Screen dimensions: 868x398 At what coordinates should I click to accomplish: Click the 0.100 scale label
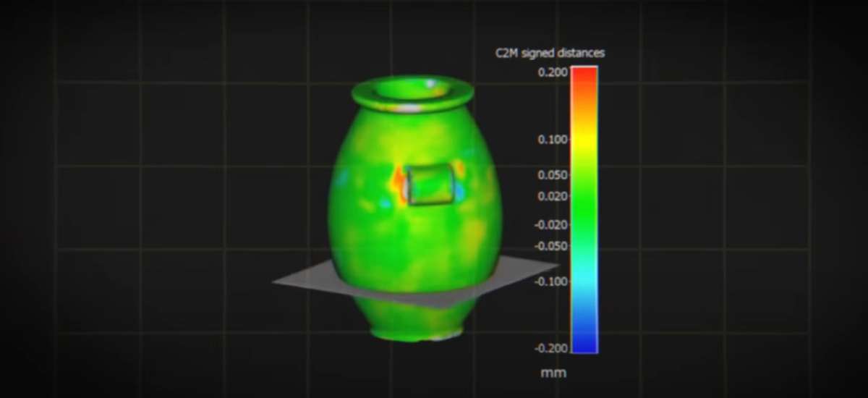(552, 140)
